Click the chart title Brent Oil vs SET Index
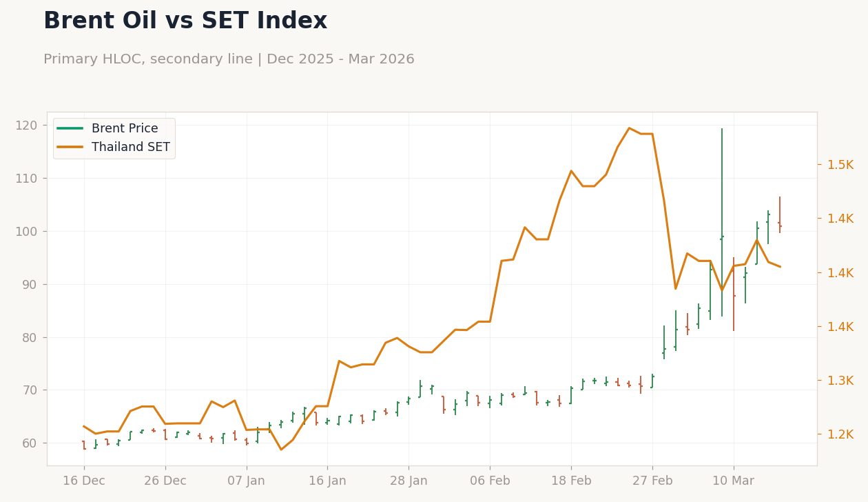 pyautogui.click(x=185, y=21)
